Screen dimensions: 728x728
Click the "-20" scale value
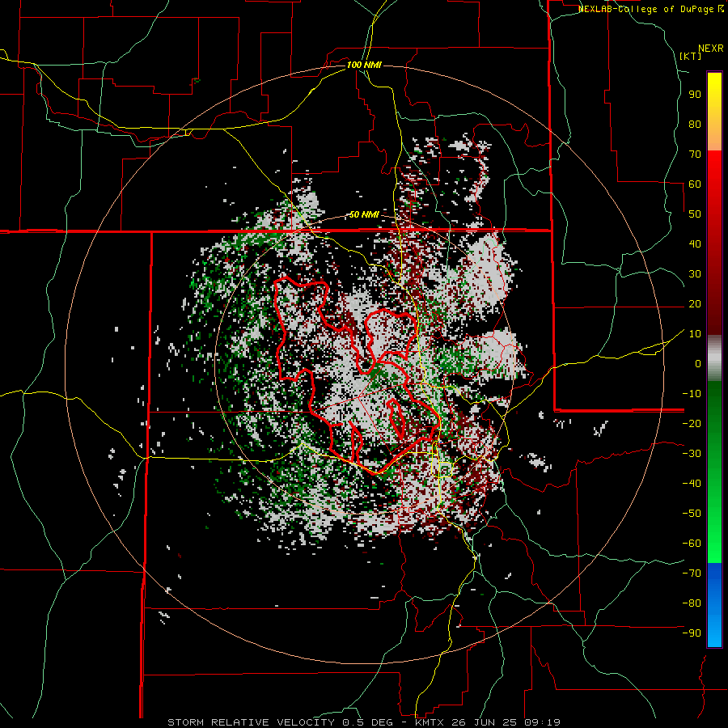point(692,424)
